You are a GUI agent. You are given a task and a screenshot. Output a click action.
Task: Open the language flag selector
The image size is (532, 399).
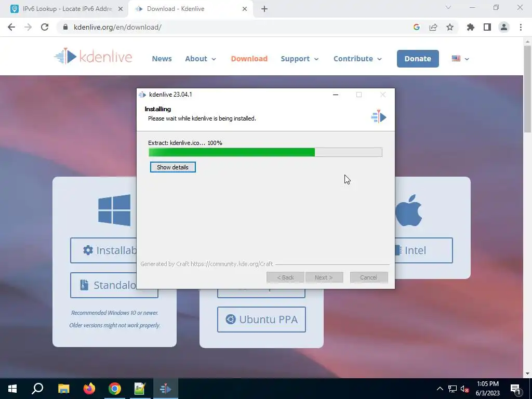coord(460,59)
